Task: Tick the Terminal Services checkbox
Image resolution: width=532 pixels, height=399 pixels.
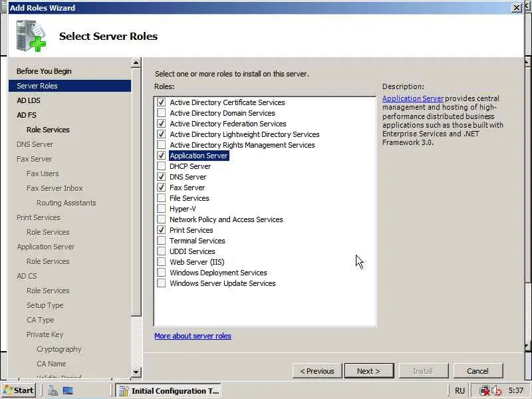Action: [161, 241]
